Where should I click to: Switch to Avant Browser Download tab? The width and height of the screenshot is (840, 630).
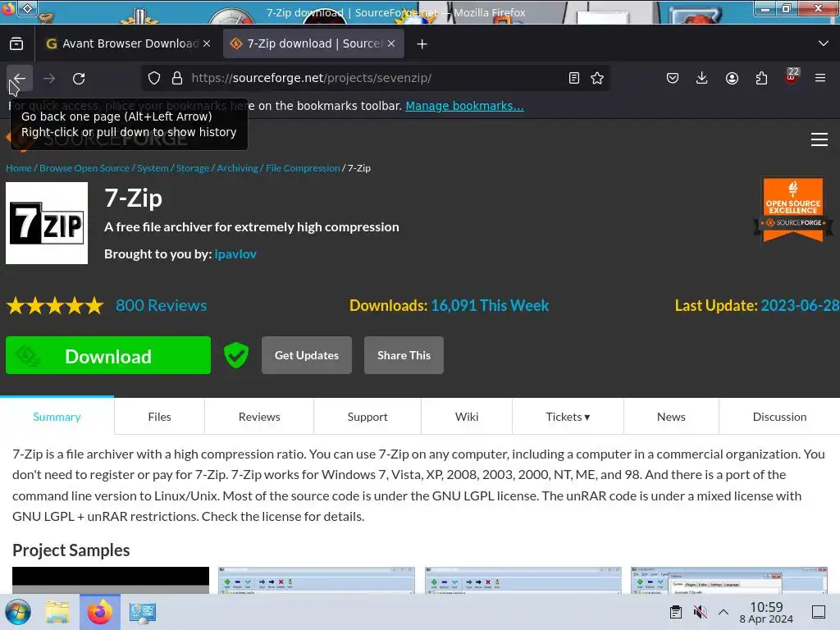point(128,43)
